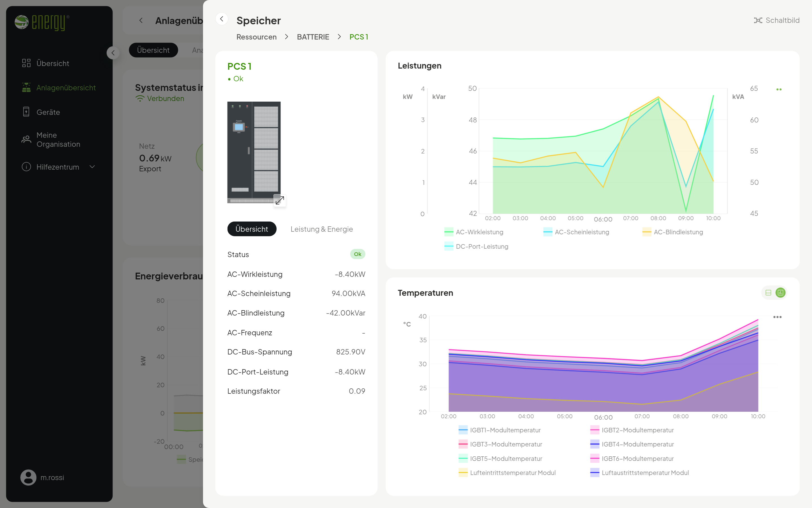The image size is (812, 508).
Task: Select PCS 1 breadcrumb item
Action: (x=359, y=37)
